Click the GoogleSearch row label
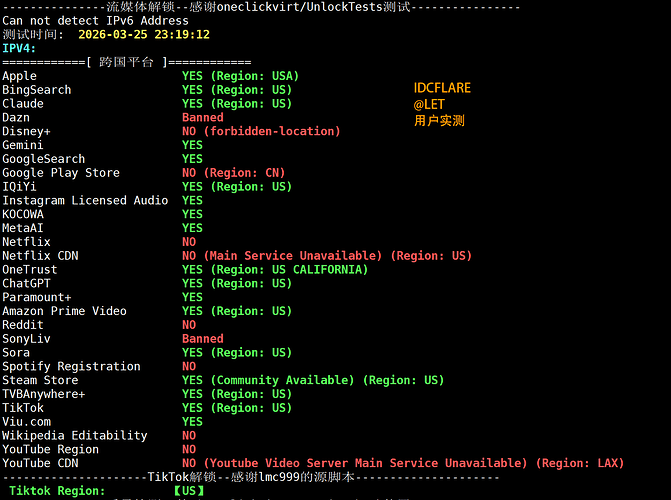The image size is (671, 500). (x=44, y=159)
